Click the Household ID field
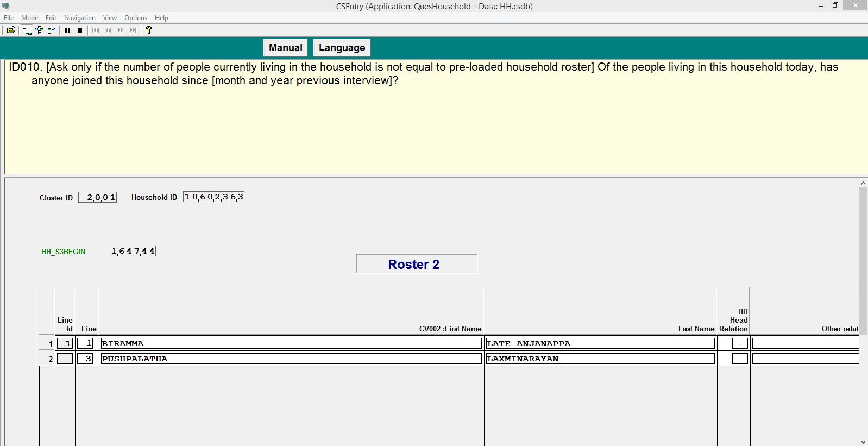 (x=214, y=197)
